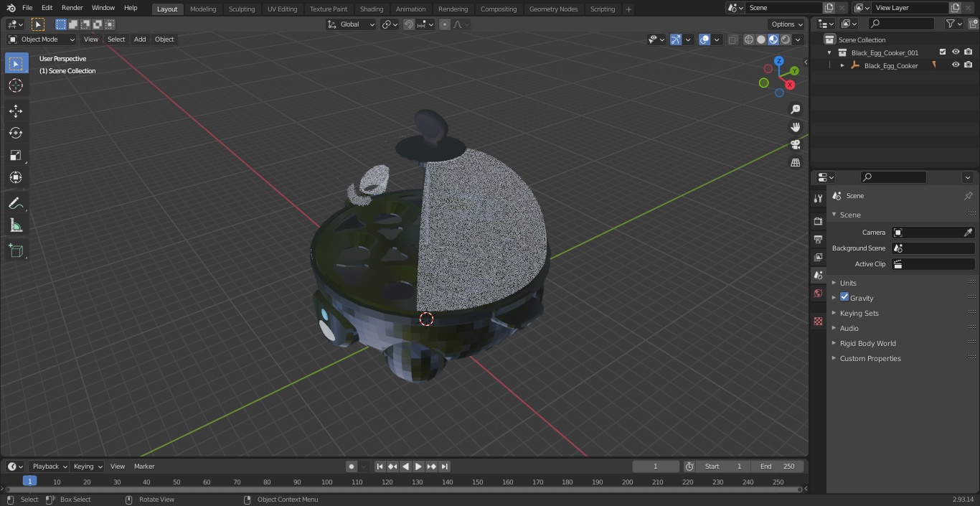980x506 pixels.
Task: Switch to the Sculpting workspace tab
Action: [242, 9]
